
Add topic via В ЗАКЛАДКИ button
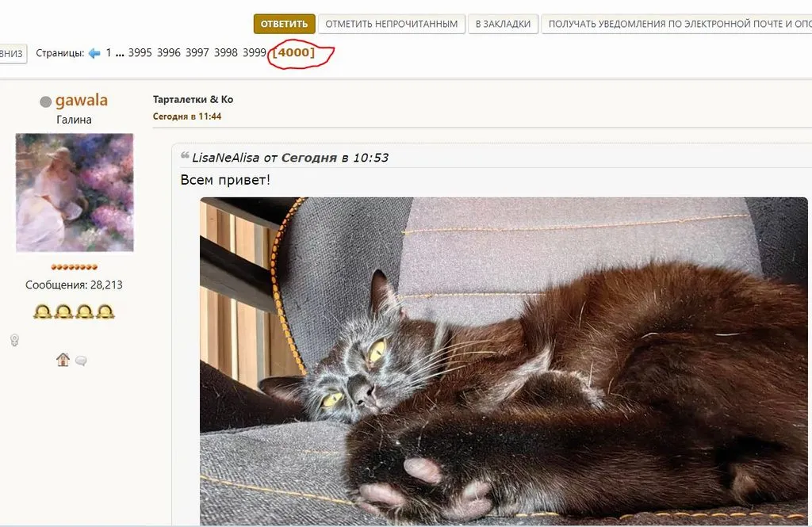pos(503,24)
